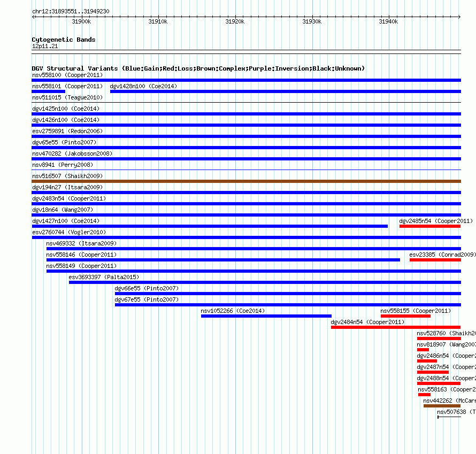Click the nsv558100 (Cooper2011) variant label
476x454 pixels.
[x=67, y=75]
